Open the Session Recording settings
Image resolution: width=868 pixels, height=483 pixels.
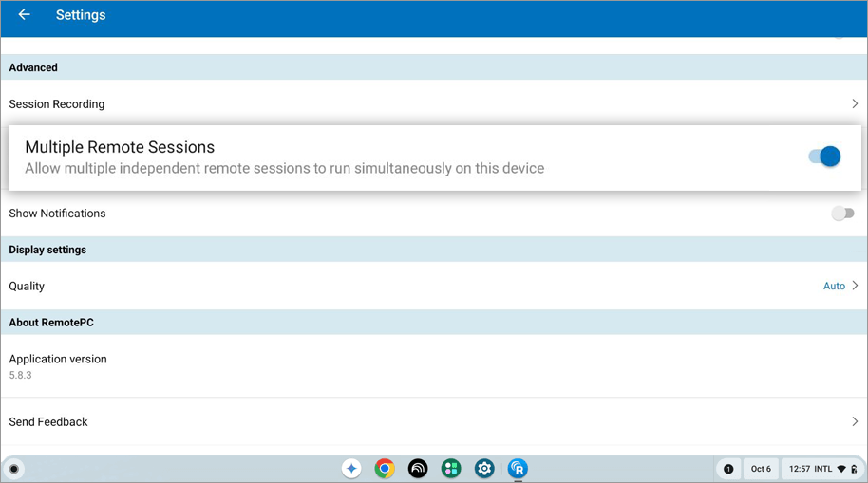click(434, 104)
